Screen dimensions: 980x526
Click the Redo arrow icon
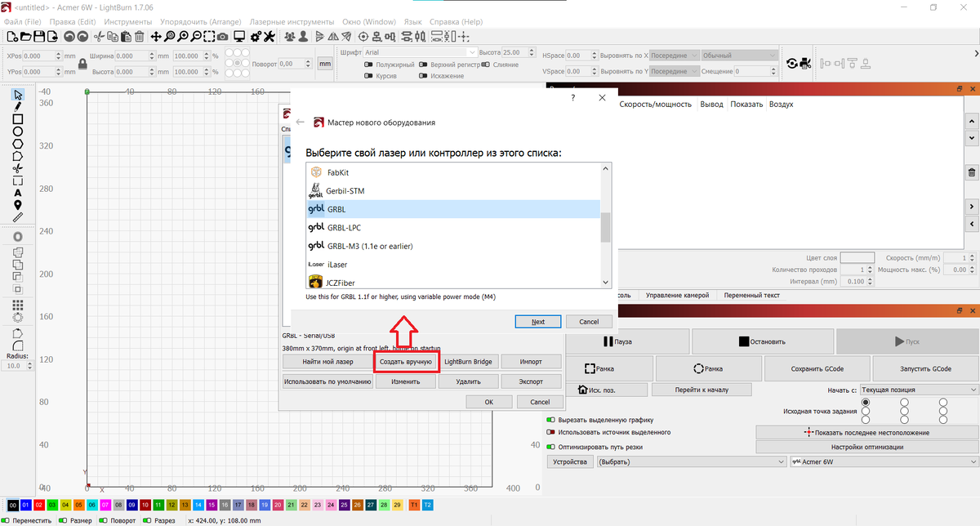point(83,37)
